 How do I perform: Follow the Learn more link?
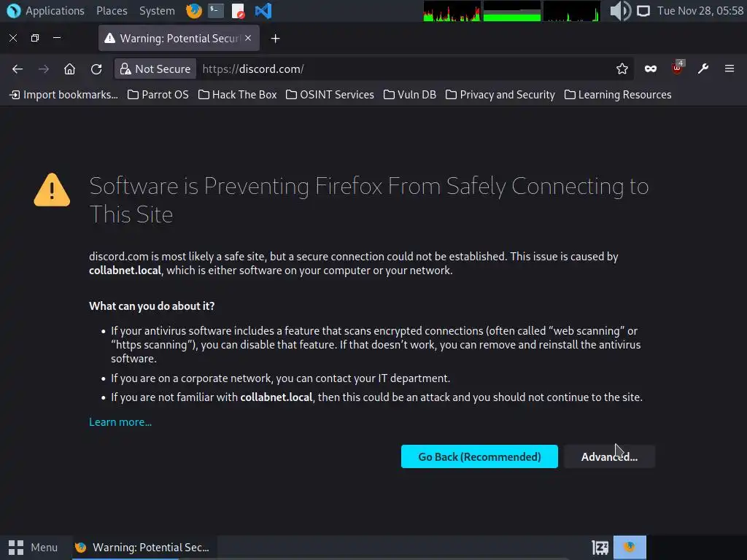click(120, 422)
